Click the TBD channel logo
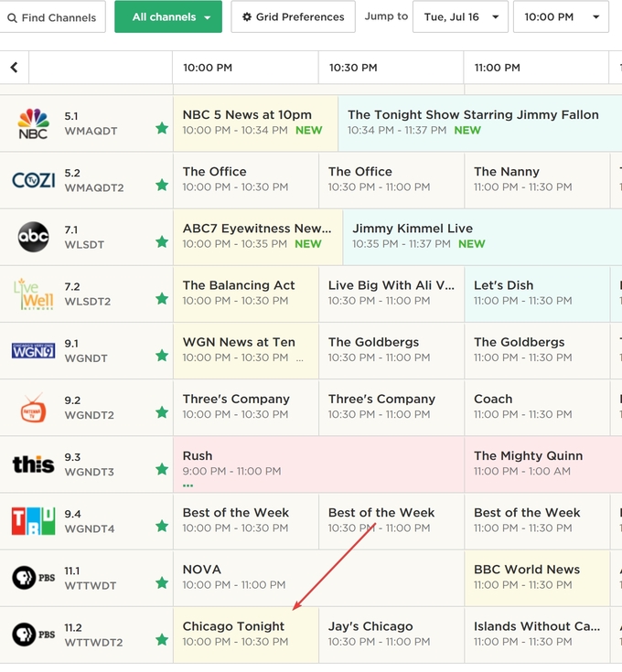This screenshot has height=672, width=622. 34,521
